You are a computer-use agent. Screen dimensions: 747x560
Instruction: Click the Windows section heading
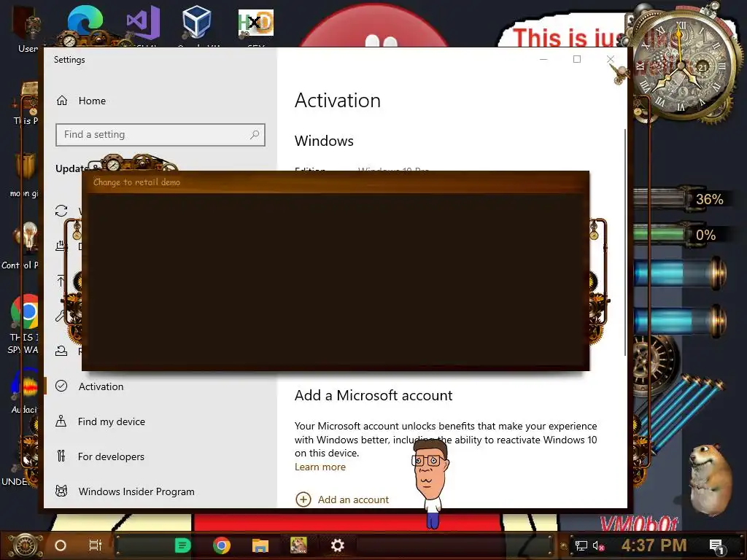(x=324, y=141)
